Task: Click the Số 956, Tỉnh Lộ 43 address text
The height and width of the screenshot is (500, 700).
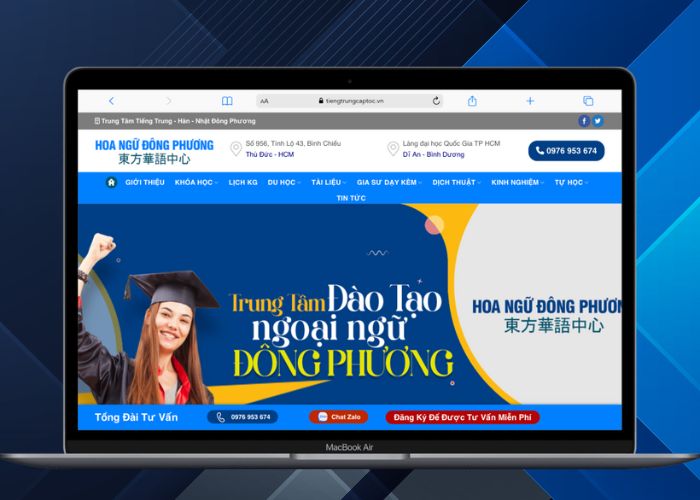Action: pos(293,143)
